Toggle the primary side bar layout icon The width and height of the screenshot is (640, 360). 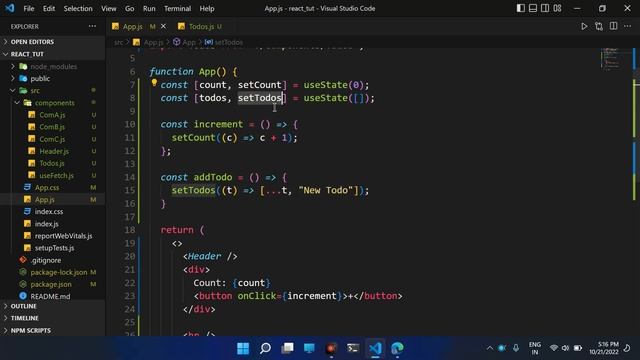520,8
